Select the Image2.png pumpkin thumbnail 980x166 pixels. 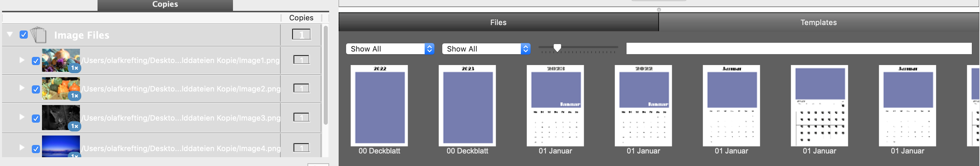click(61, 89)
